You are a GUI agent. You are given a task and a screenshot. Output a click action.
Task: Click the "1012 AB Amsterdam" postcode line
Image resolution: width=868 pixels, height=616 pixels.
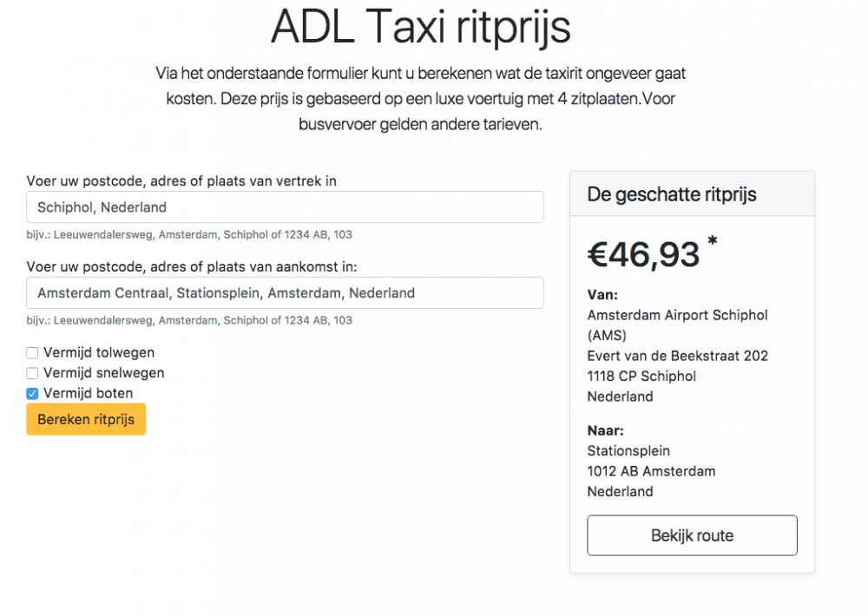point(651,471)
